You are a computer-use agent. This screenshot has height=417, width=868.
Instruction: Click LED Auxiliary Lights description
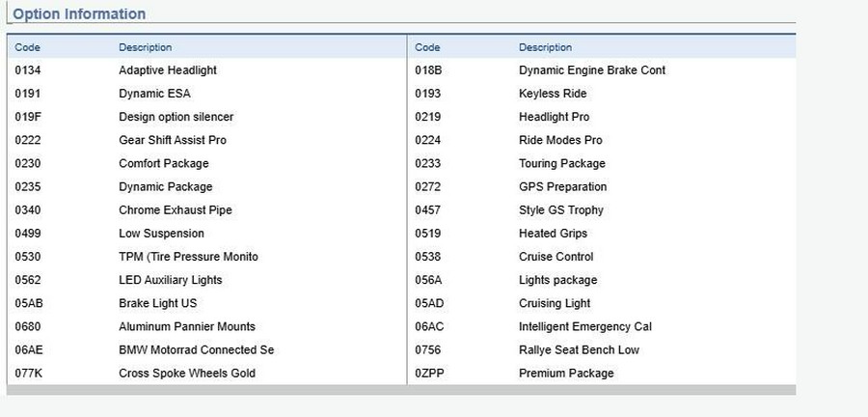171,280
